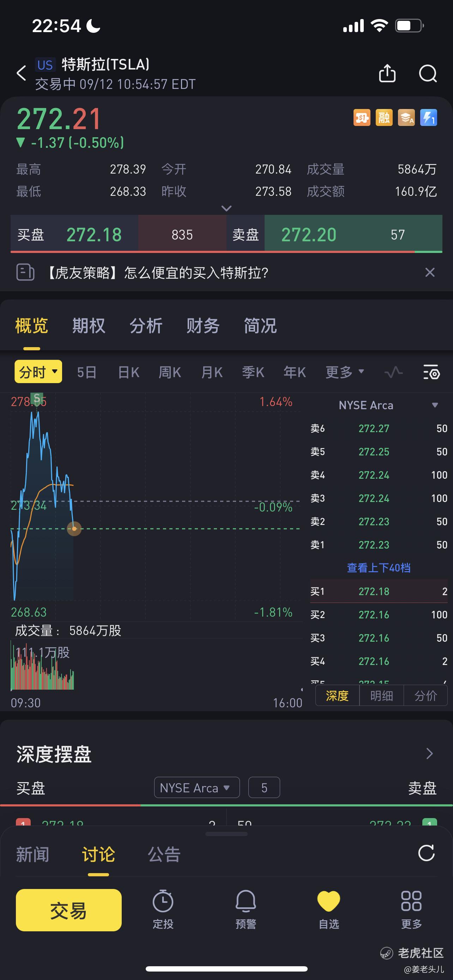453x980 pixels.
Task: Switch to 分析 tab
Action: [146, 326]
